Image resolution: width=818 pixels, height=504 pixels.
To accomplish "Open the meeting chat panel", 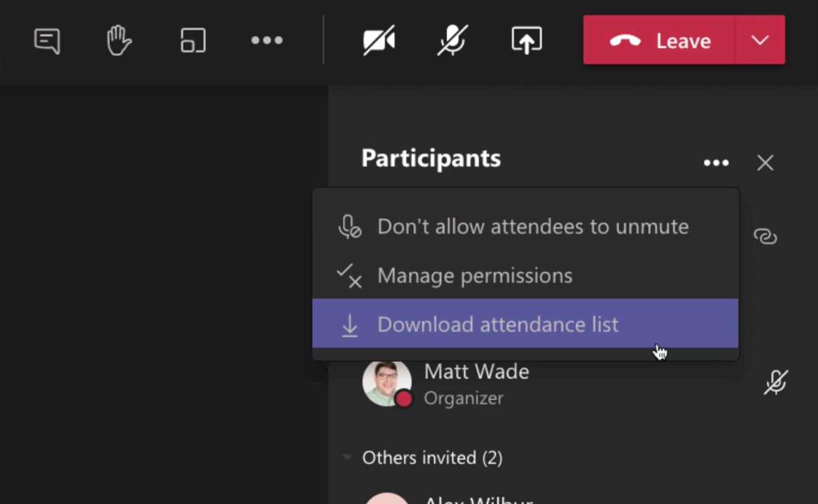I will pos(47,41).
